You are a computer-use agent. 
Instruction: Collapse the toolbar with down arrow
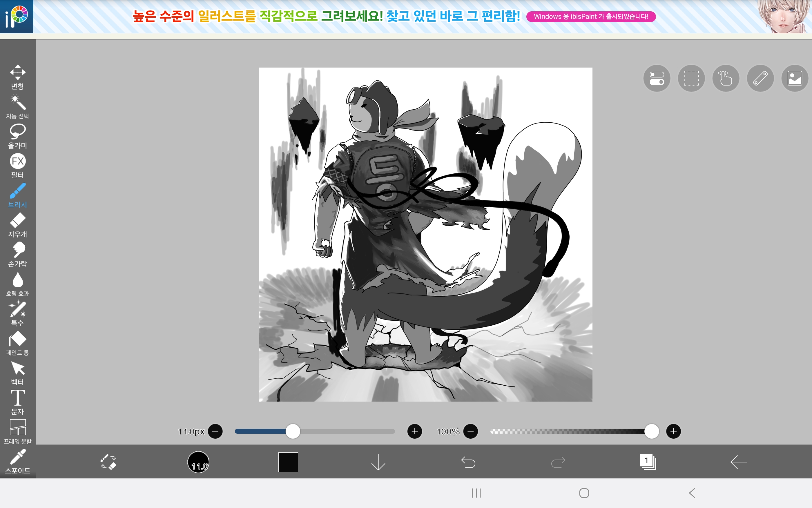tap(378, 462)
